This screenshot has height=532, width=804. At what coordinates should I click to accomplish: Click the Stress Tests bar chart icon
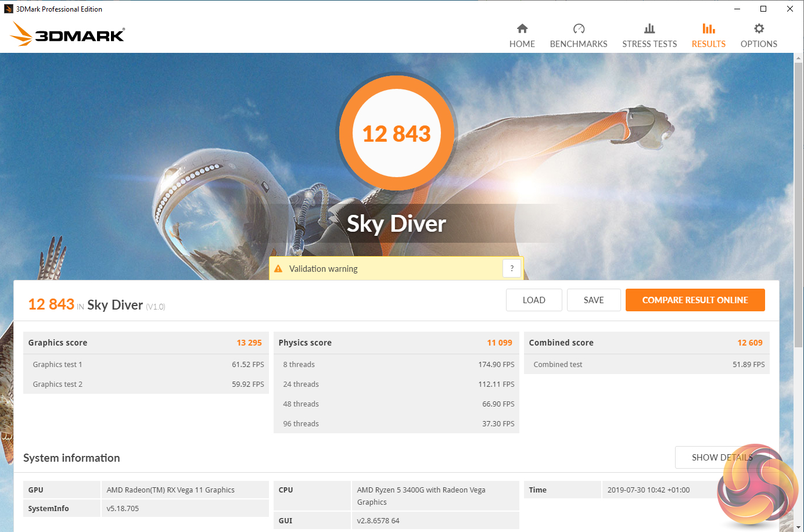(649, 28)
